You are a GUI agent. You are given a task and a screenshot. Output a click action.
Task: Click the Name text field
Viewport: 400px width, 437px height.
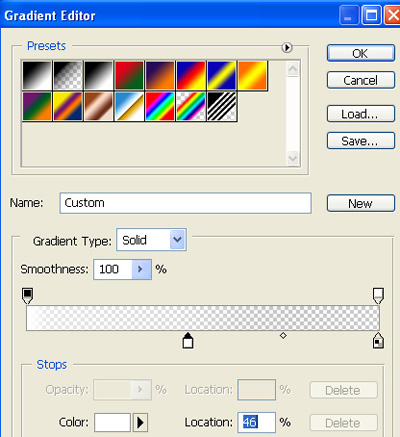coord(186,203)
